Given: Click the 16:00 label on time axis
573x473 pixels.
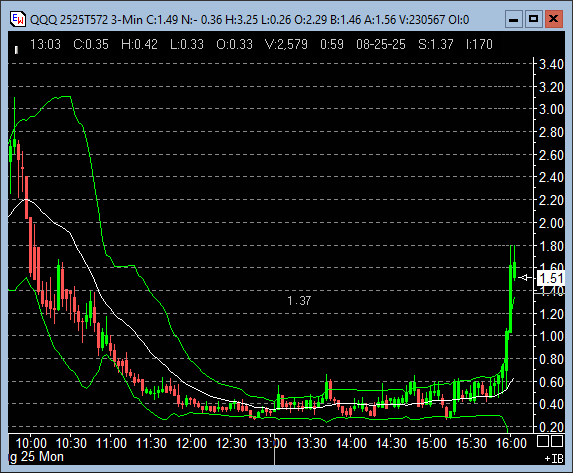Looking at the screenshot, I should click(x=511, y=443).
